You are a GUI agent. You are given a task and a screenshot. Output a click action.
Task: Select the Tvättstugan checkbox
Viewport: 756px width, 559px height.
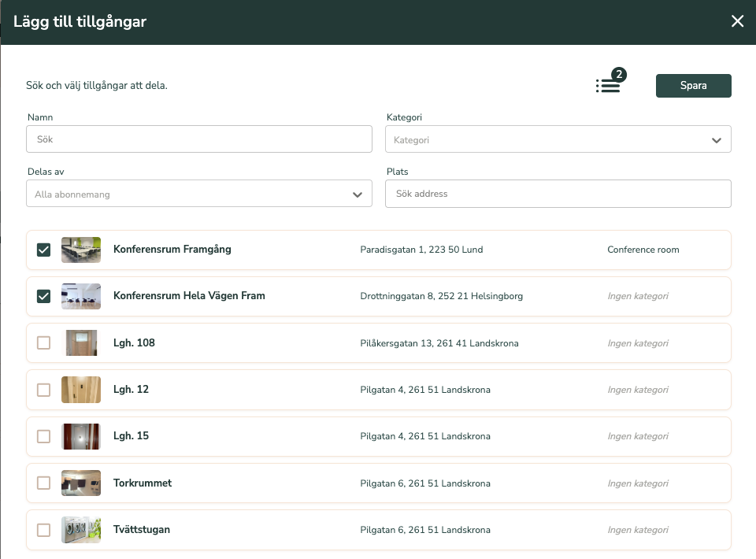[x=44, y=530]
